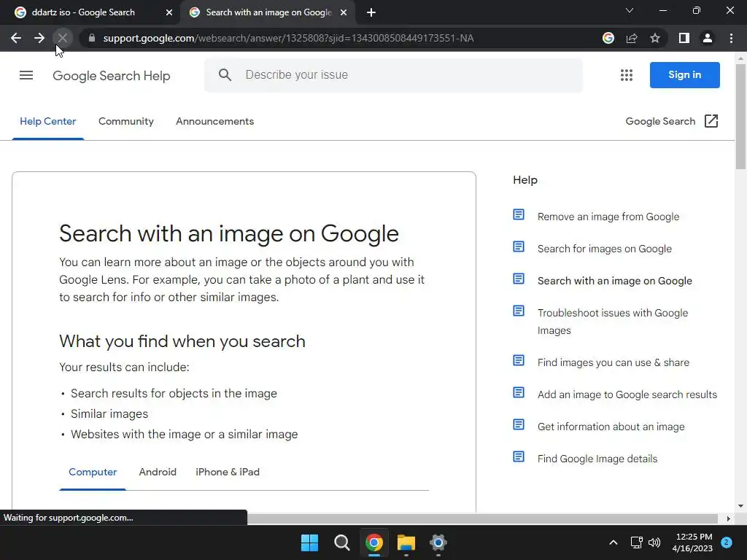Click the scrollbar right arrow
This screenshot has width=747, height=560.
(x=728, y=518)
